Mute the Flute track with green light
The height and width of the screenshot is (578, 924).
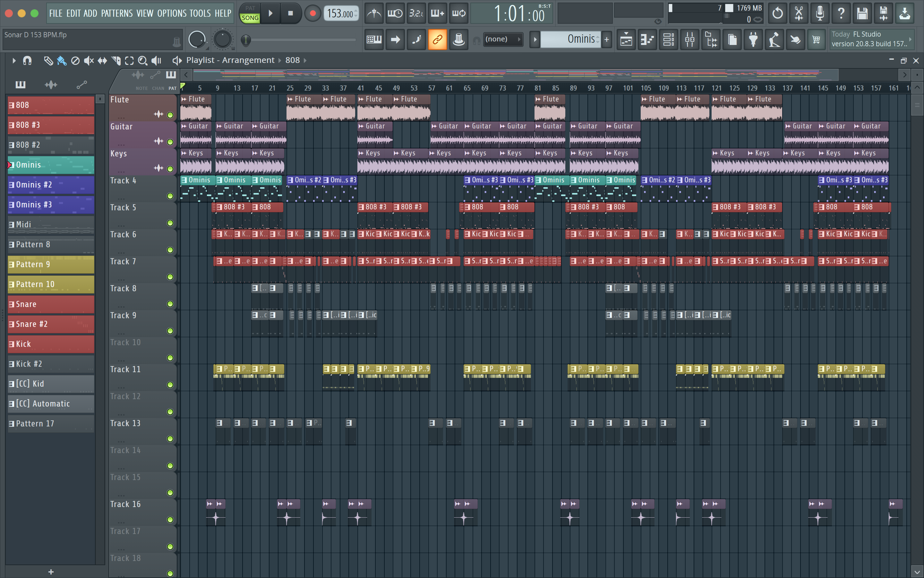click(170, 115)
